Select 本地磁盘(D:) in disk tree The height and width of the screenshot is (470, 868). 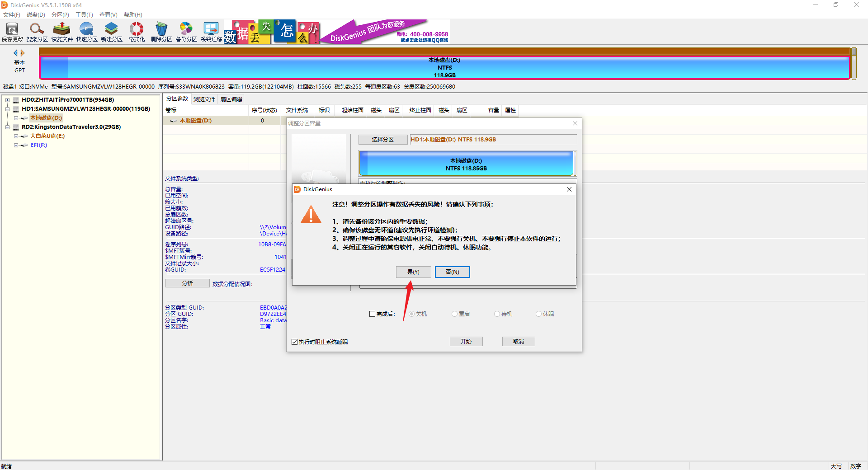coord(46,118)
